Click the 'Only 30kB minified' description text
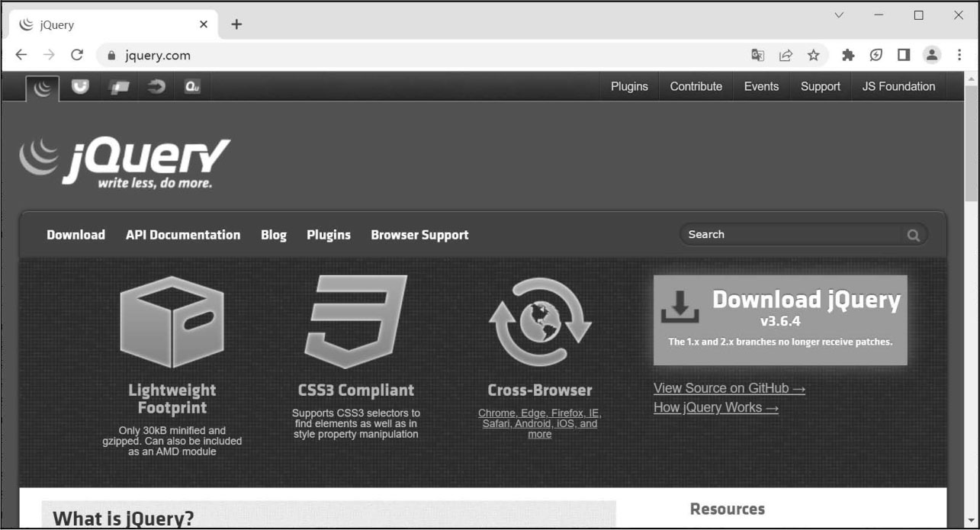 (x=172, y=441)
